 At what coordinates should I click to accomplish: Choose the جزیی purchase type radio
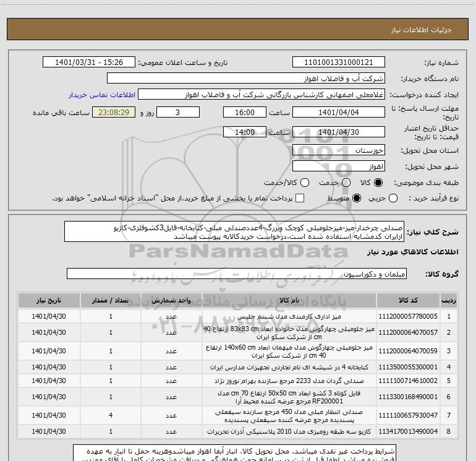[x=393, y=198]
